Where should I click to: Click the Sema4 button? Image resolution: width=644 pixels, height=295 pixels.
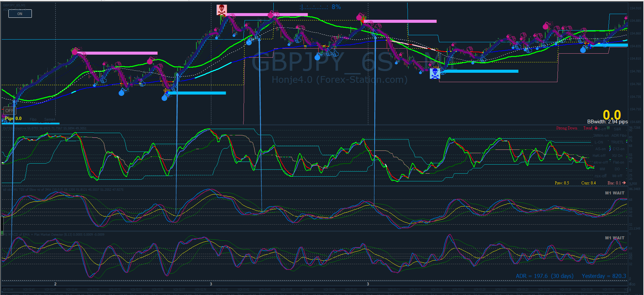(x=50, y=119)
